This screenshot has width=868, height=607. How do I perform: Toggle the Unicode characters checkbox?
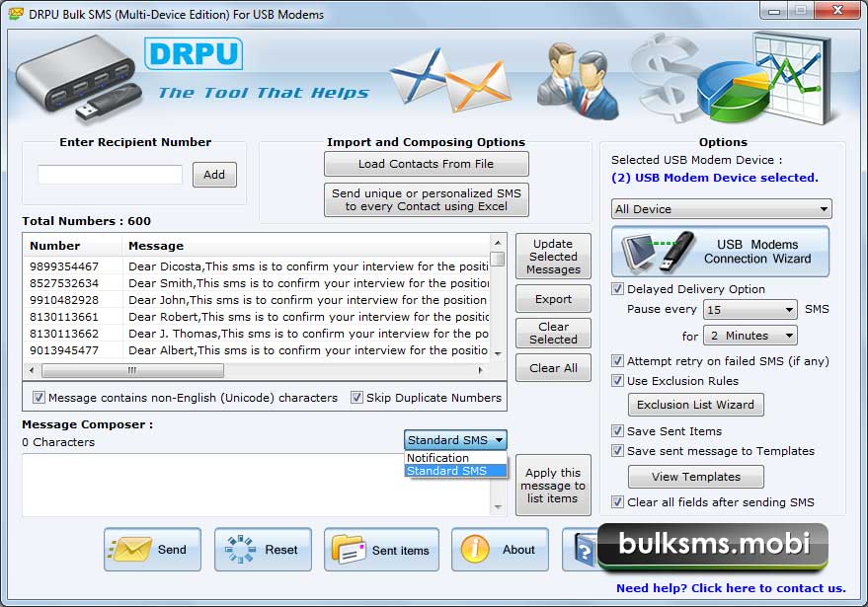pyautogui.click(x=39, y=398)
